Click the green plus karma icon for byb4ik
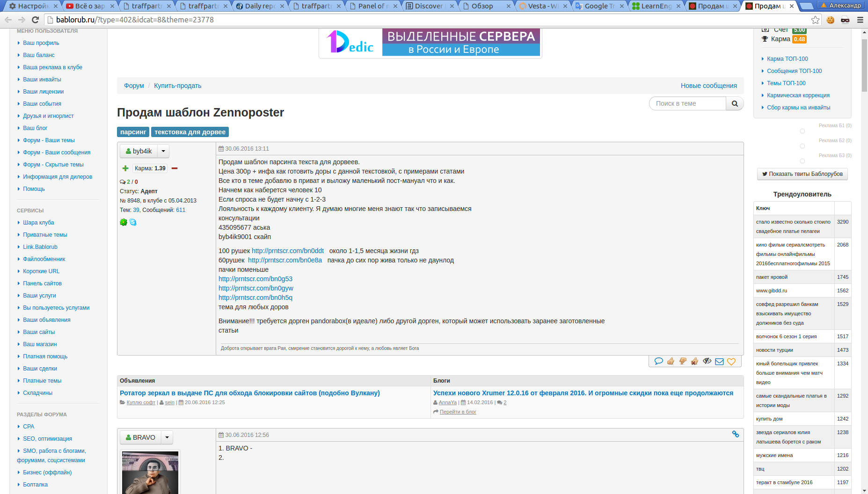Screen dimensions: 868x494 tap(125, 168)
